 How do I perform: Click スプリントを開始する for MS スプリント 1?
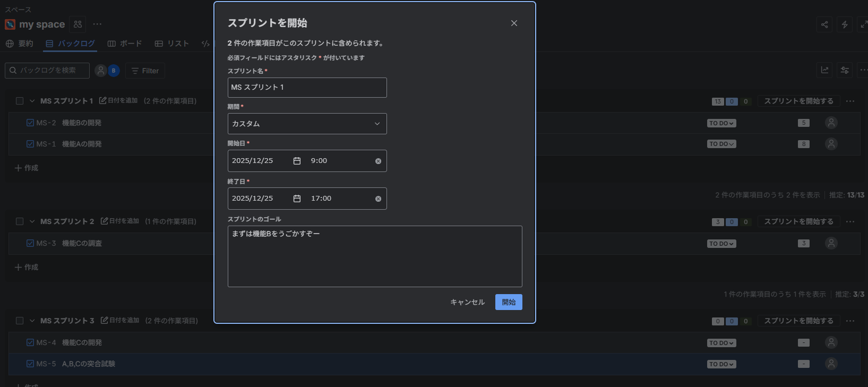click(x=798, y=101)
